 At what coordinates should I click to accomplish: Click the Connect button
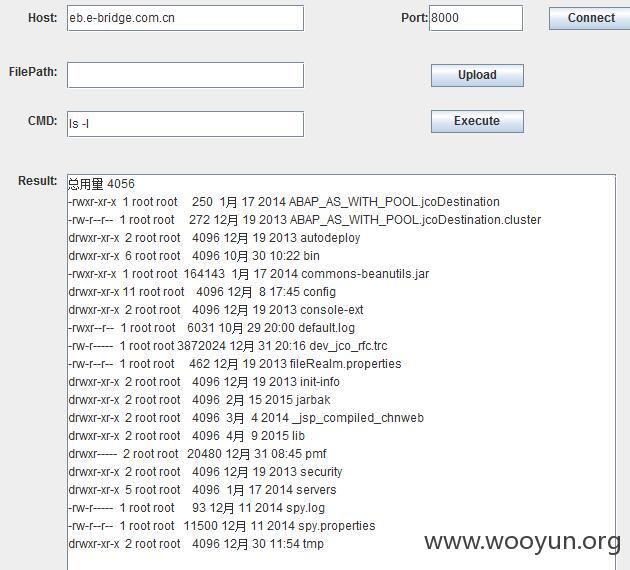pyautogui.click(x=589, y=18)
